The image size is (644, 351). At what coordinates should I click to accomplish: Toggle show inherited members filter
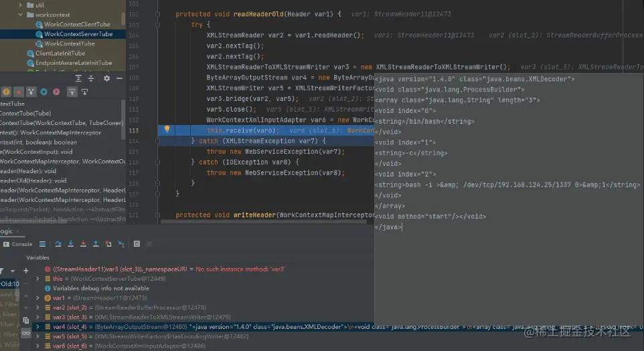pos(31,92)
